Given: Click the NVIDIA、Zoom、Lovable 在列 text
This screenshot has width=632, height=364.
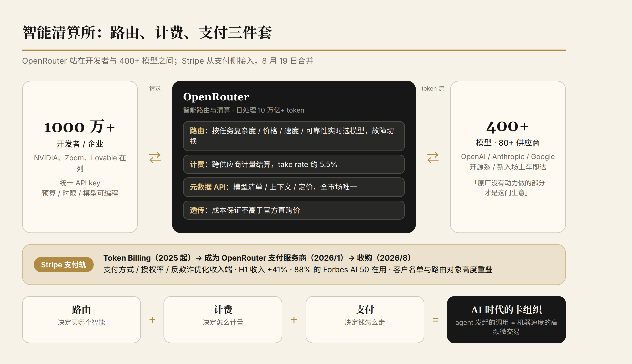Looking at the screenshot, I should (x=80, y=163).
